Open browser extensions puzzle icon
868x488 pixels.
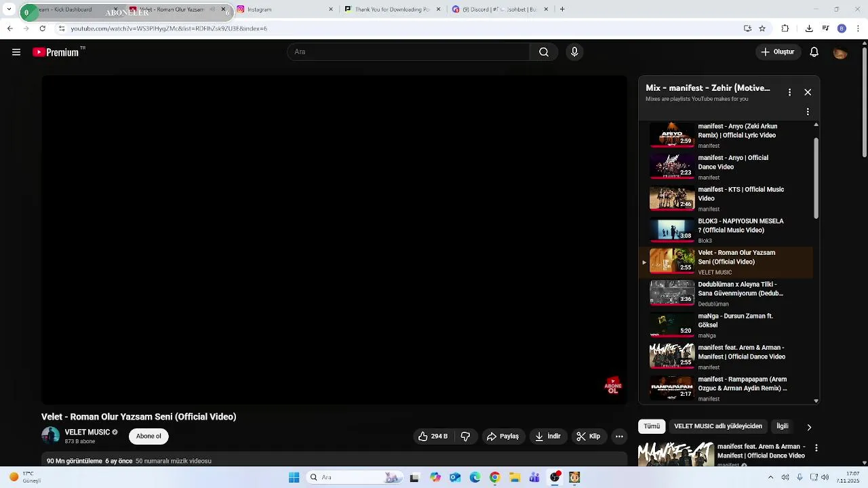point(785,28)
